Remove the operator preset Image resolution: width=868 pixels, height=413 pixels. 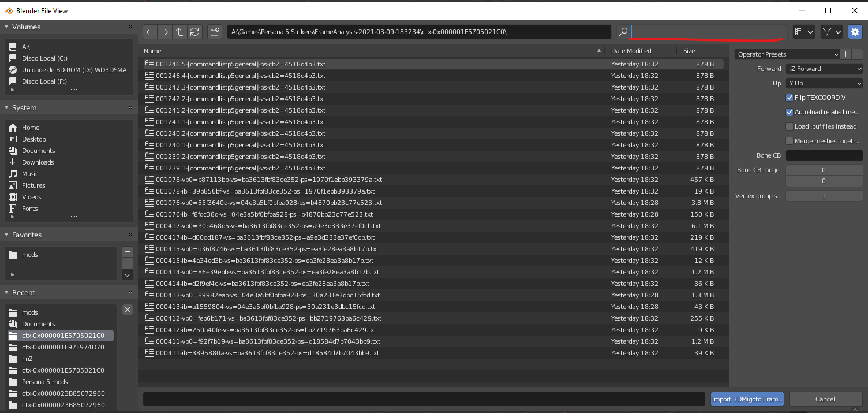857,54
